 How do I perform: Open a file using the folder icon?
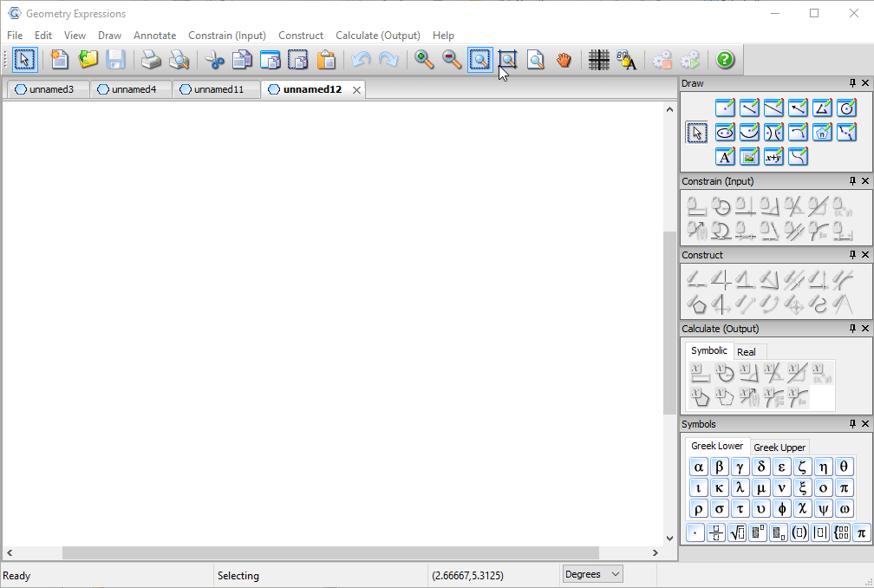pos(88,60)
